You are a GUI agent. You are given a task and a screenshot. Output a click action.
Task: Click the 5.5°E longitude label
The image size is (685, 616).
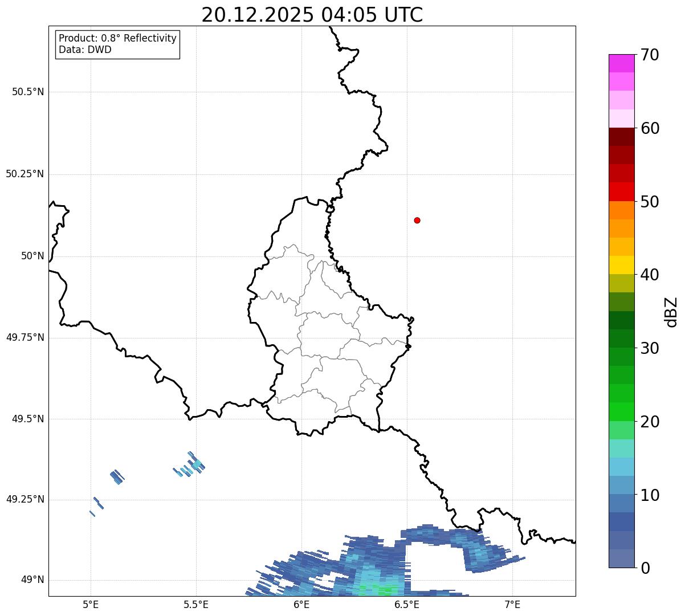tap(196, 604)
